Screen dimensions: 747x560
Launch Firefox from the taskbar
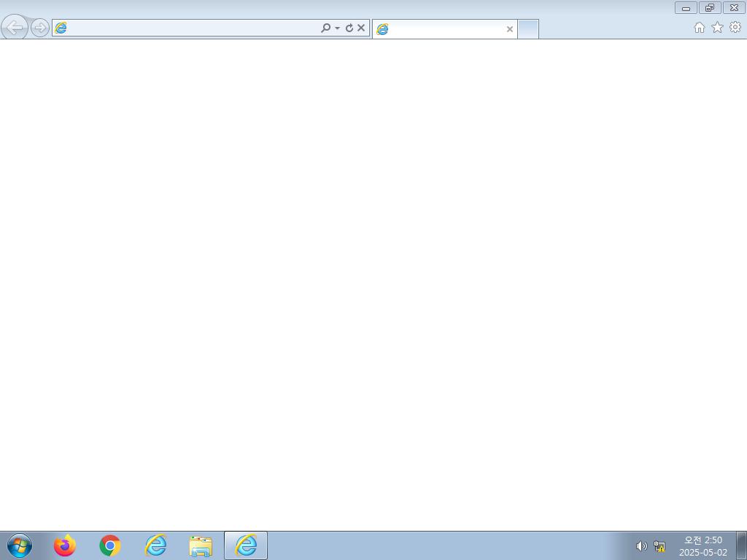click(x=65, y=545)
